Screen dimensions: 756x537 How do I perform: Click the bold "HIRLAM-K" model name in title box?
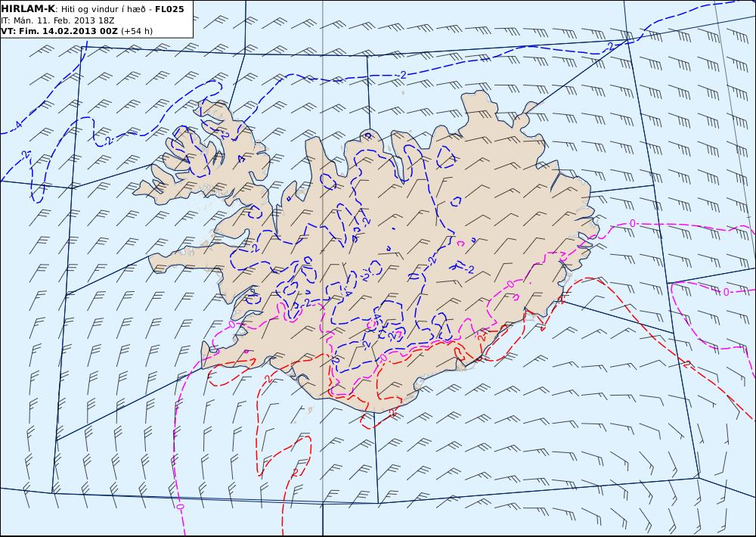click(x=28, y=9)
